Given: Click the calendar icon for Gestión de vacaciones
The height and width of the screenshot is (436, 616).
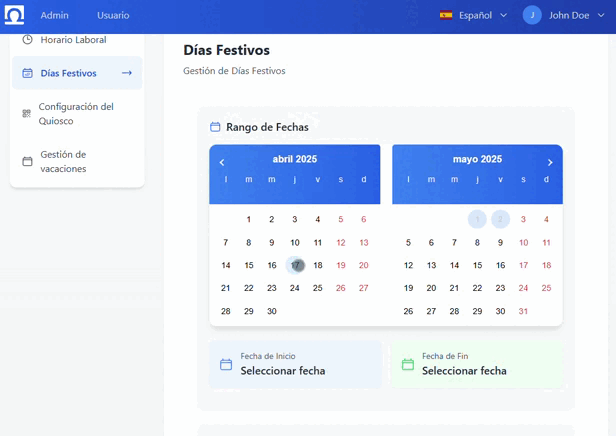Looking at the screenshot, I should click(x=27, y=162).
